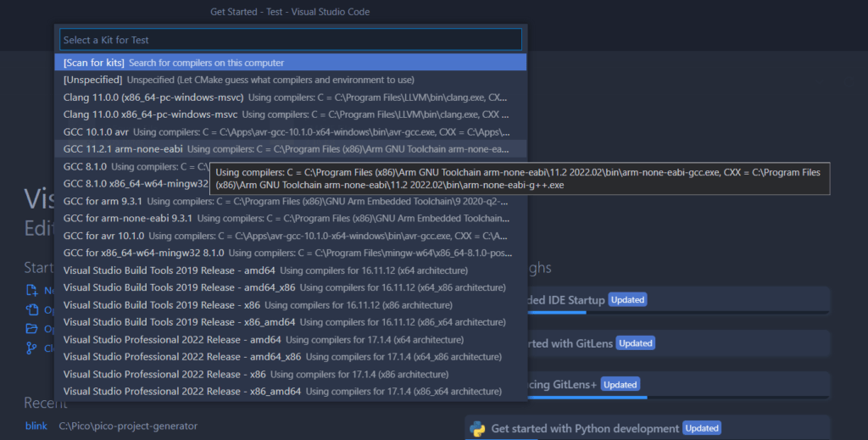
Task: Choose the GCC for avr 10.1.0 kit
Action: click(290, 236)
